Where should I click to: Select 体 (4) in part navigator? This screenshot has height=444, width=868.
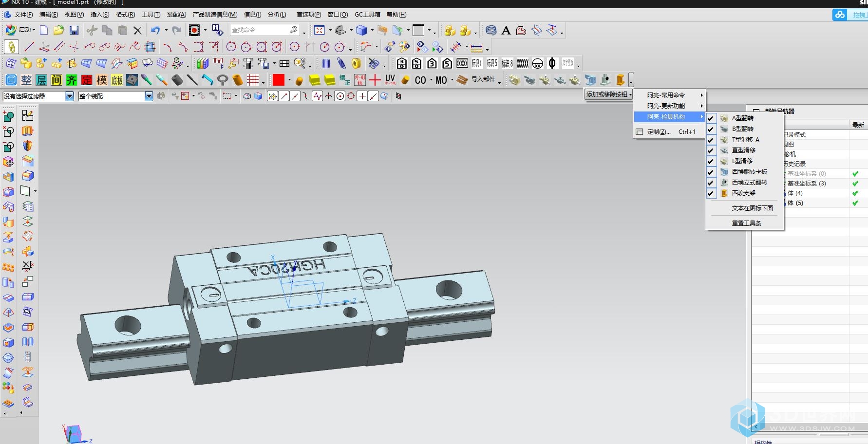pos(795,193)
